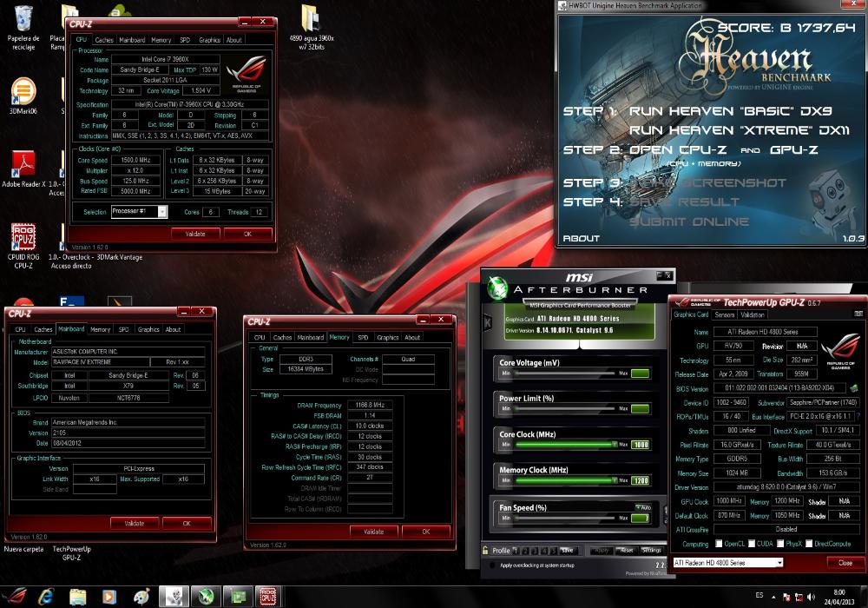Click the Reset button in Afterburner
This screenshot has height=608, width=868.
click(626, 551)
